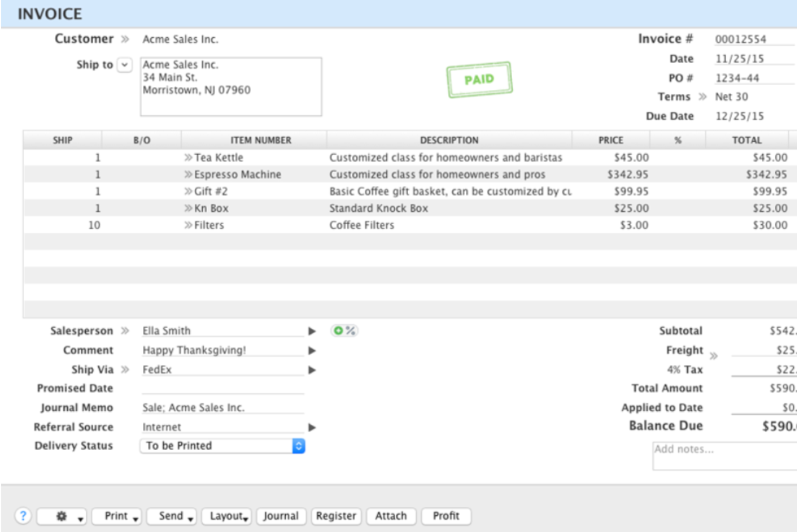798x532 pixels.
Task: Expand Comment field via right arrow
Action: 311,350
